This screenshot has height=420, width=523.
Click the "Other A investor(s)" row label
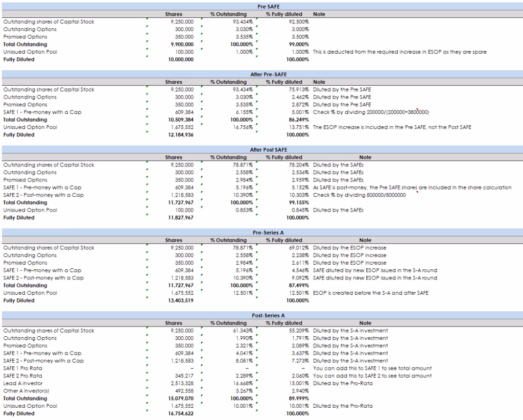(26, 391)
